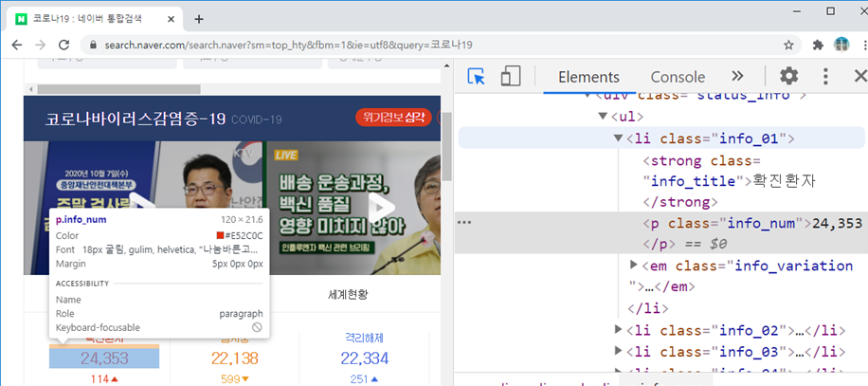This screenshot has width=868, height=386.
Task: Toggle the device toolbar icon in DevTools
Action: [511, 77]
